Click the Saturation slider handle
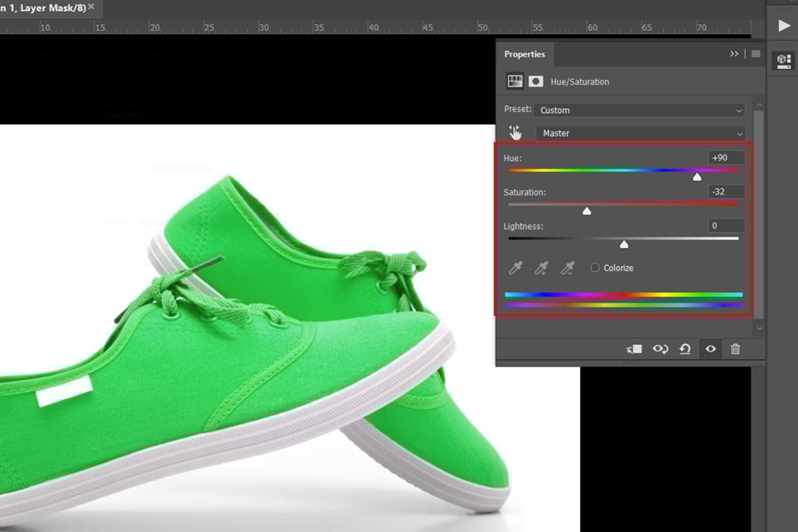Screen dimensions: 798x532 pos(587,211)
